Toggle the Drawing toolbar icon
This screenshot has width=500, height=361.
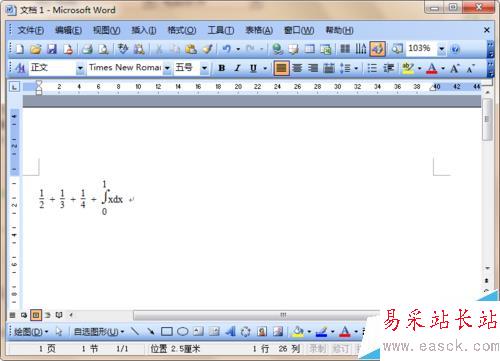377,49
